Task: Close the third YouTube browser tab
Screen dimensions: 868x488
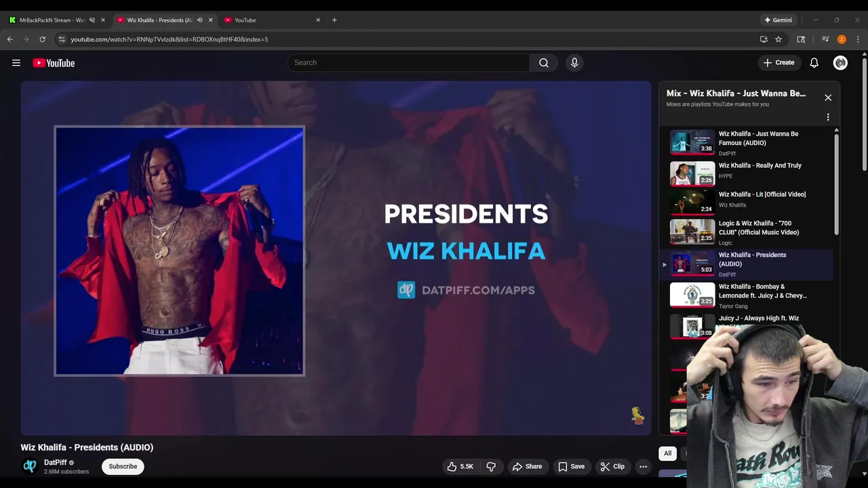Action: pyautogui.click(x=318, y=20)
